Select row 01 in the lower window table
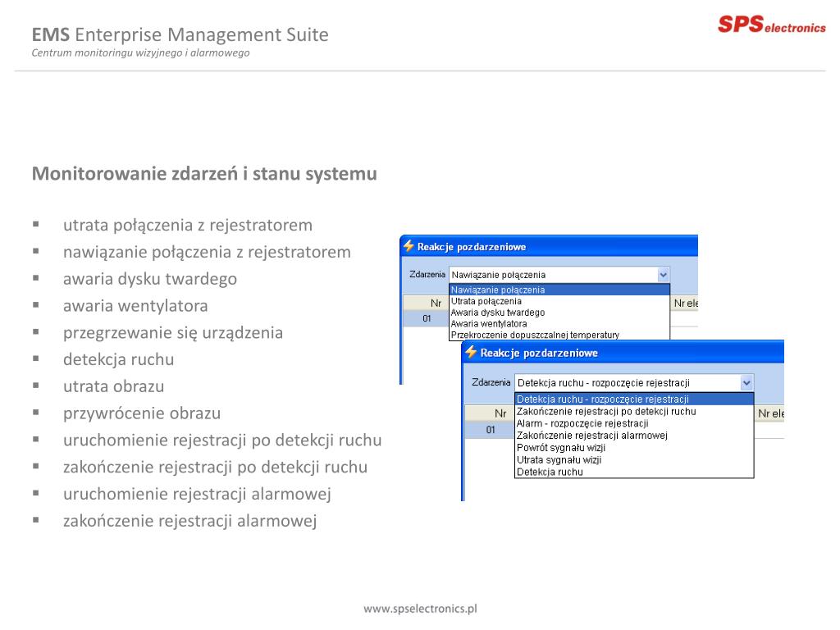This screenshot has height=630, width=840. click(489, 430)
